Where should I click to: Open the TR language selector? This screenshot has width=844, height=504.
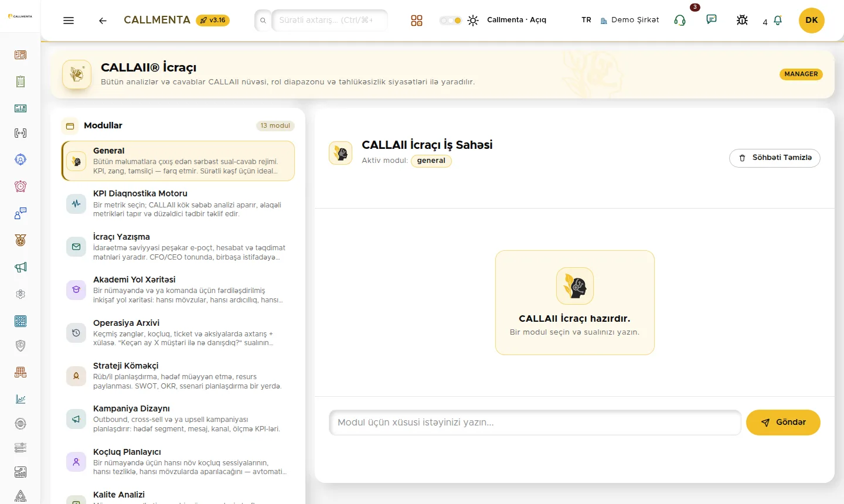(586, 20)
